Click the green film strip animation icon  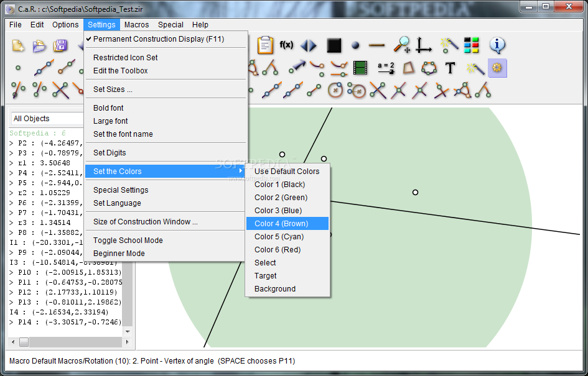pyautogui.click(x=360, y=68)
